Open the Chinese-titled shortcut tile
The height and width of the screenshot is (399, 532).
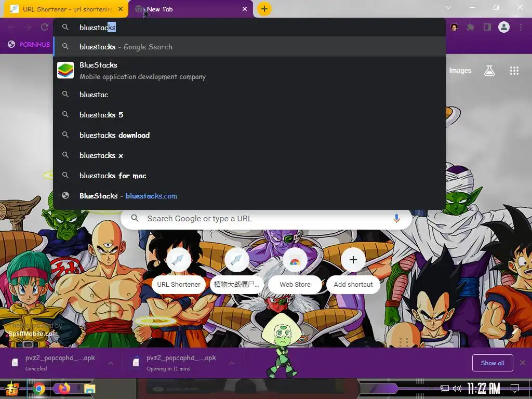237,271
